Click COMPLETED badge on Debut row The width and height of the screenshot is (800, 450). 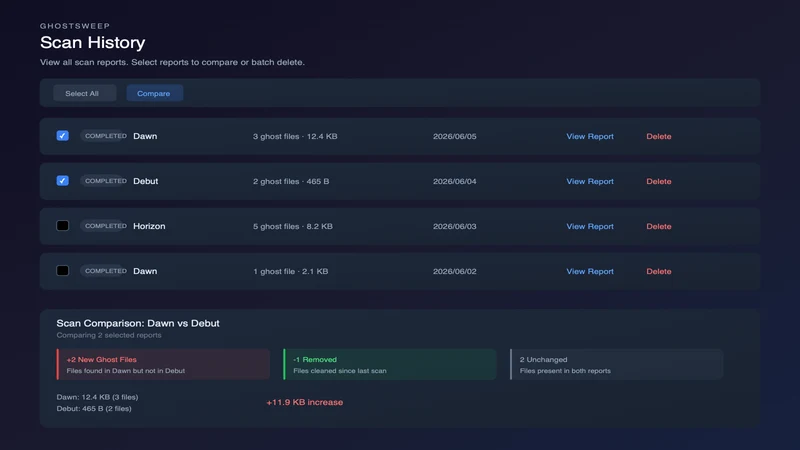105,181
